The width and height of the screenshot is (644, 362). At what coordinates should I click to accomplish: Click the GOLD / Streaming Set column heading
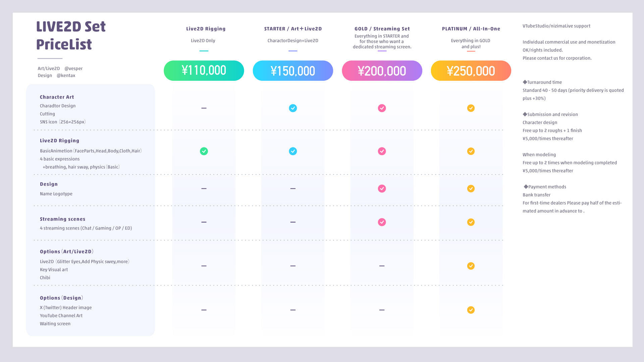tap(382, 29)
